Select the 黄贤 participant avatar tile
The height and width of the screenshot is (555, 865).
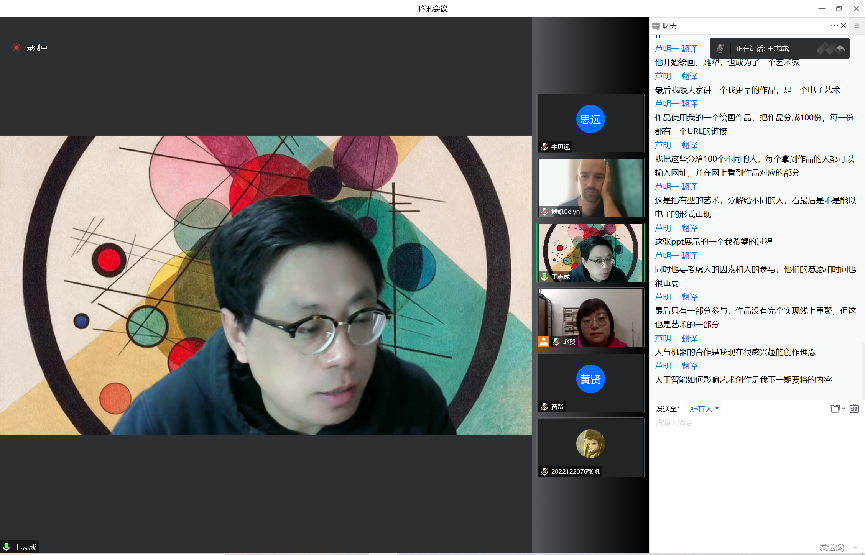(590, 381)
